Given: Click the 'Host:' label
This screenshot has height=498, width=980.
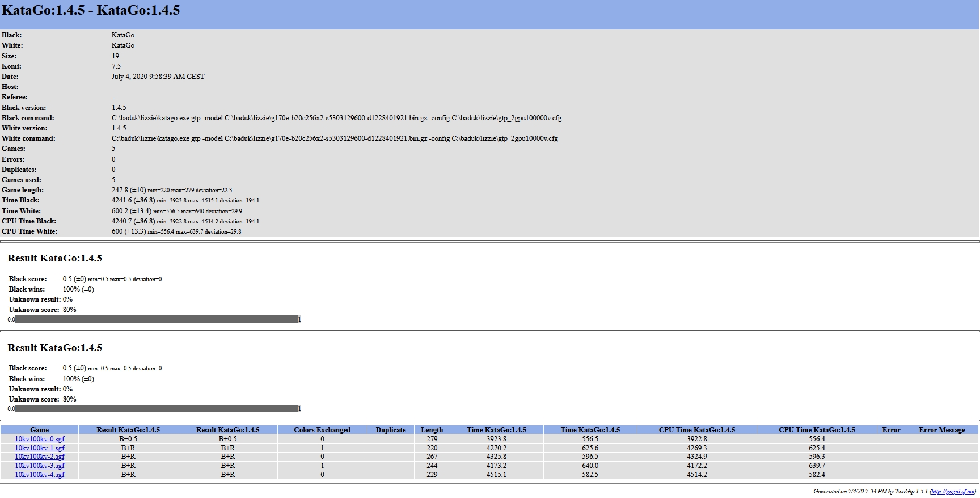Looking at the screenshot, I should [x=10, y=87].
